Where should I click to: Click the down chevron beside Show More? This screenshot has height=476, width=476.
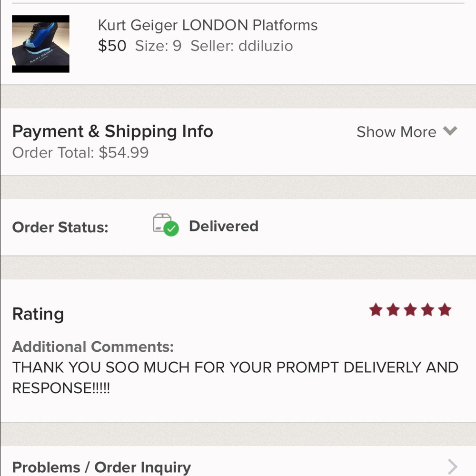pos(450,131)
